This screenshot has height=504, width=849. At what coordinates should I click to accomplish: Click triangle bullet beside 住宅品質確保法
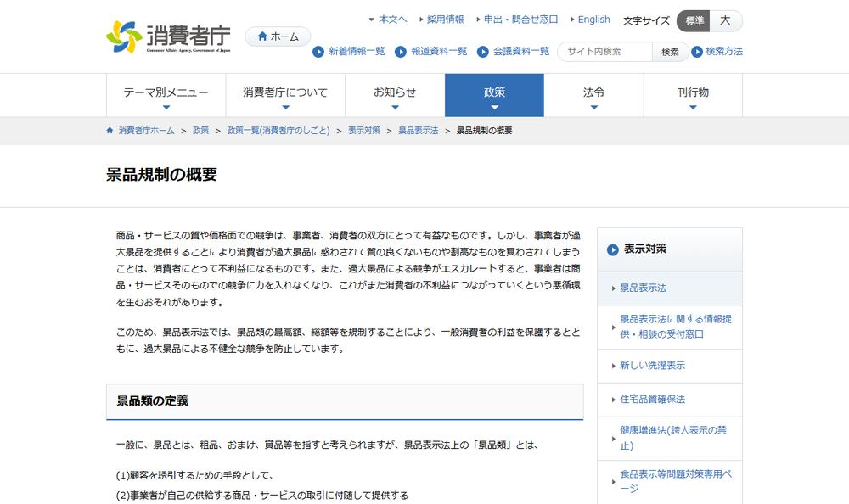point(613,400)
